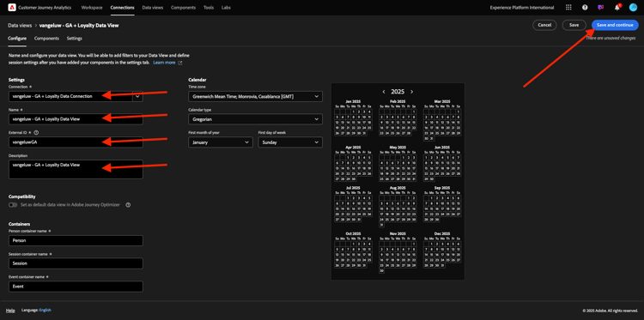Open the notifications bell icon
The image size is (644, 320).
coord(617,8)
